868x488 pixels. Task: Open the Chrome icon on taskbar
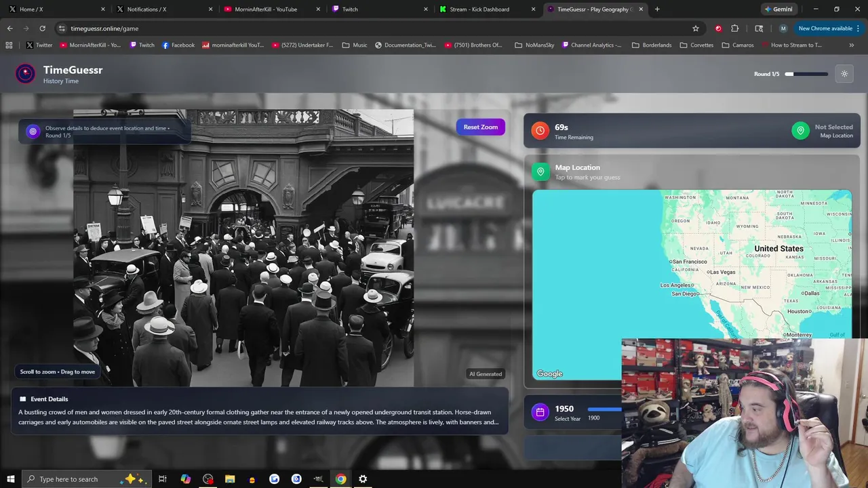coord(340,479)
